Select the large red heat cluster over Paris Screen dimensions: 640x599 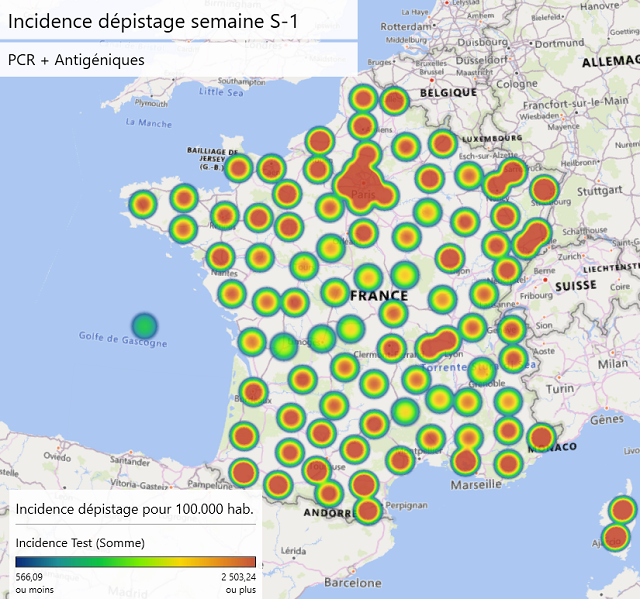click(359, 180)
